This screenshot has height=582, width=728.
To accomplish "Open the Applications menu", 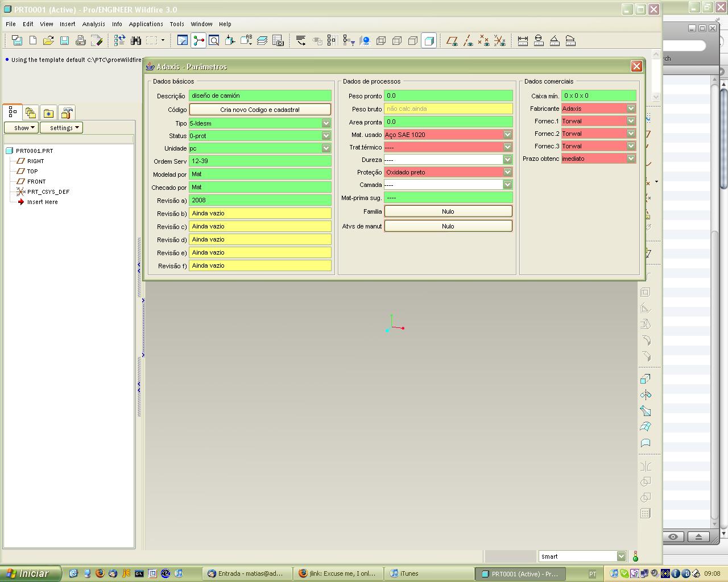I will 146,24.
